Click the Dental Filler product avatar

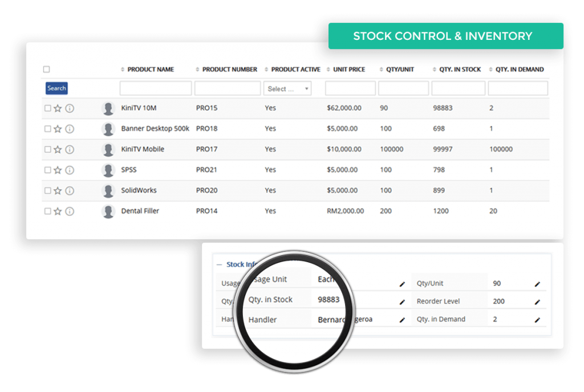pyautogui.click(x=108, y=211)
